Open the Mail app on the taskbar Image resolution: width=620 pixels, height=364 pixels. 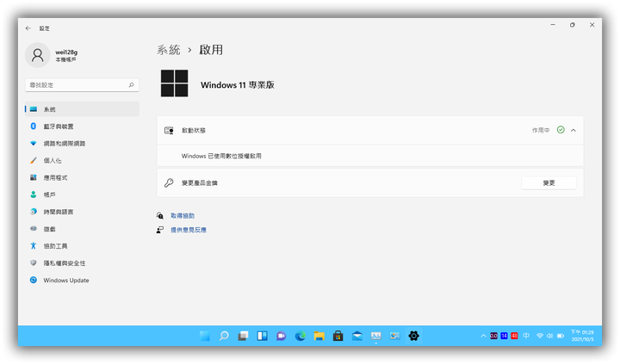click(x=356, y=336)
